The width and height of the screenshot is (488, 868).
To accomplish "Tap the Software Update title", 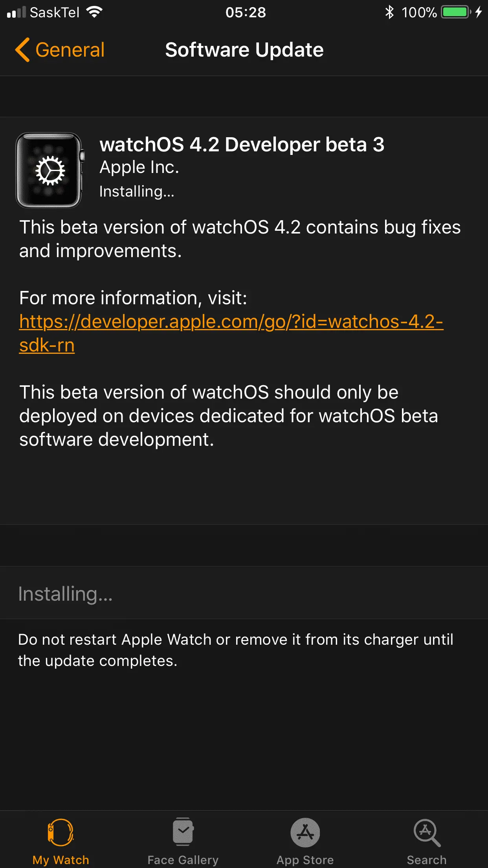I will tap(244, 50).
